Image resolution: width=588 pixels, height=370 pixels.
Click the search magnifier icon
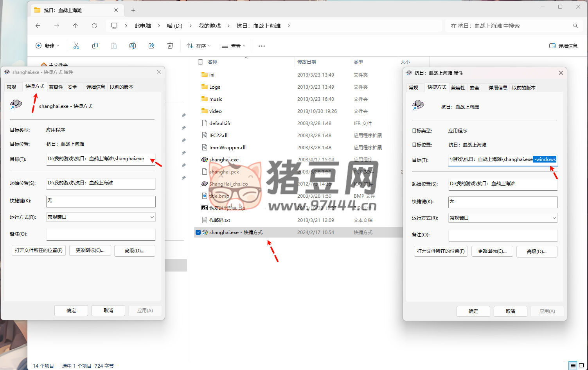(x=575, y=26)
